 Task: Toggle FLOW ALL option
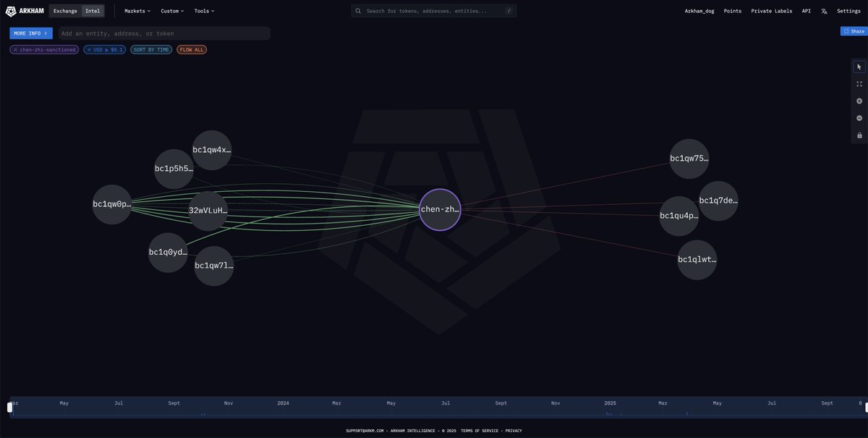point(192,50)
